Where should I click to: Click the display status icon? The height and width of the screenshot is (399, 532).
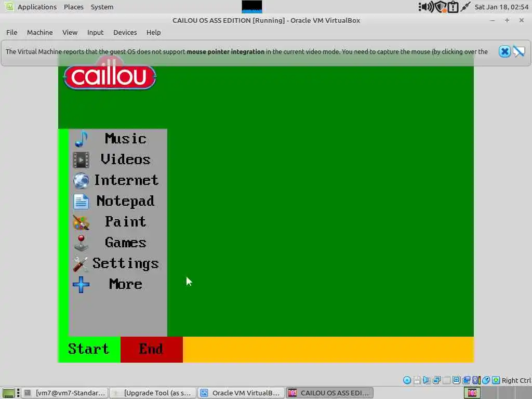(x=456, y=380)
